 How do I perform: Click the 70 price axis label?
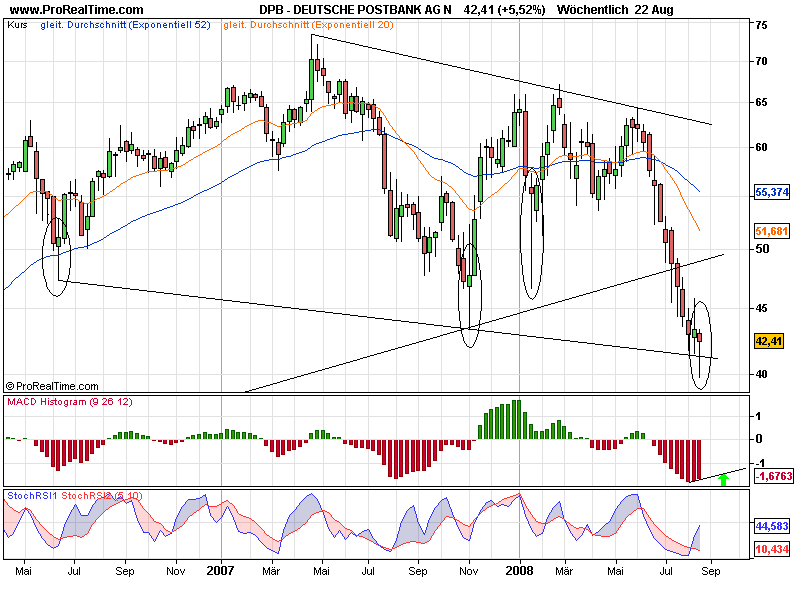[x=761, y=61]
